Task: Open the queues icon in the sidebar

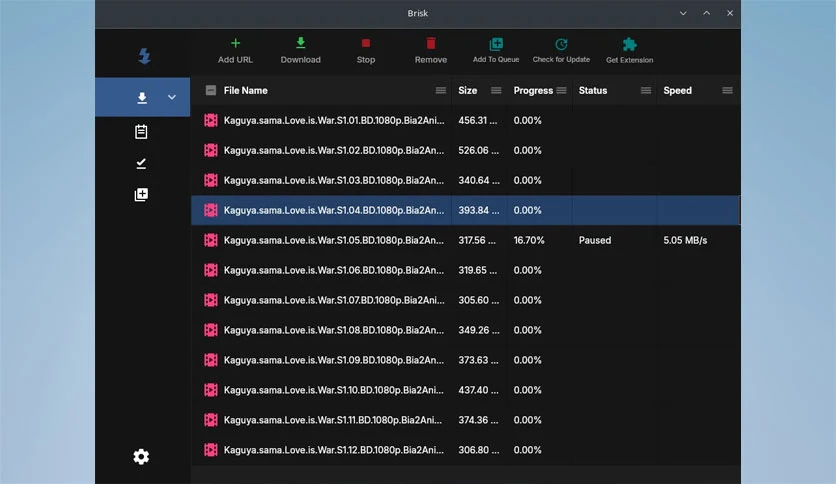Action: [141, 195]
